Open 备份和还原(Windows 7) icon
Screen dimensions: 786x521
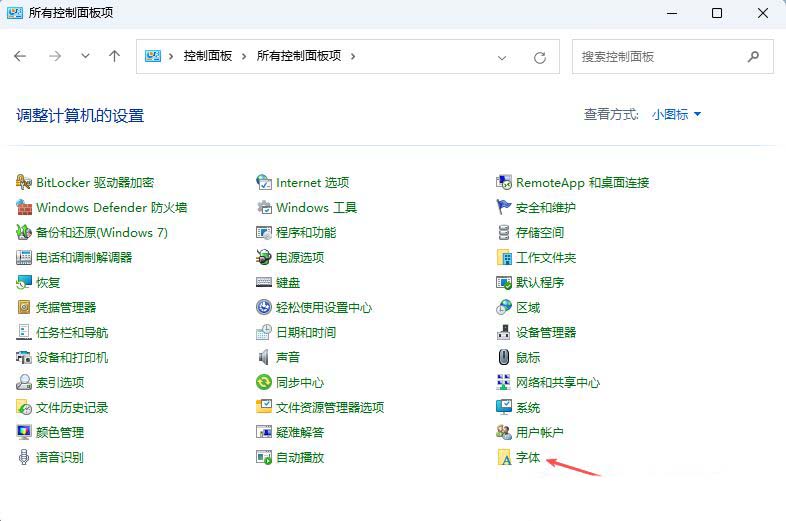[24, 233]
